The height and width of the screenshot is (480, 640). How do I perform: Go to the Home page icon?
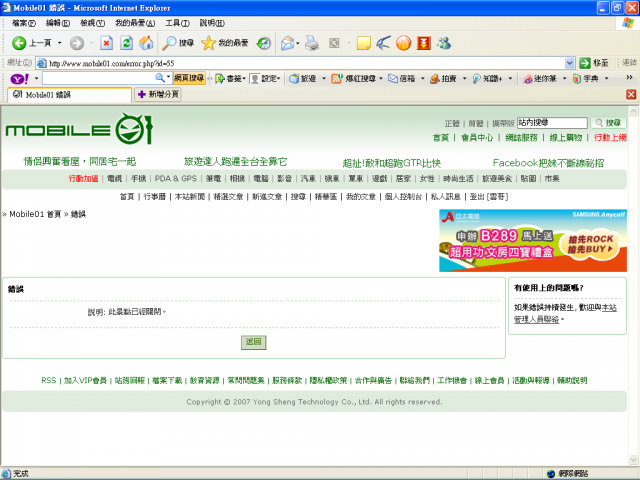point(146,43)
